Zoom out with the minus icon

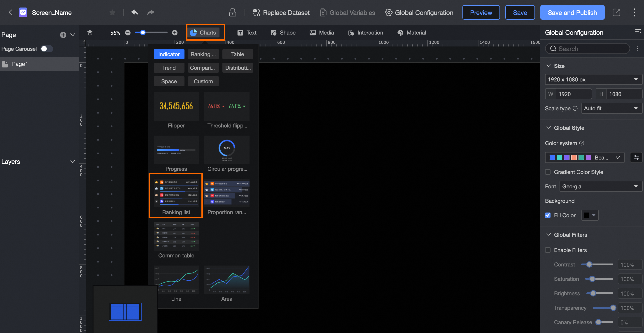coord(128,33)
